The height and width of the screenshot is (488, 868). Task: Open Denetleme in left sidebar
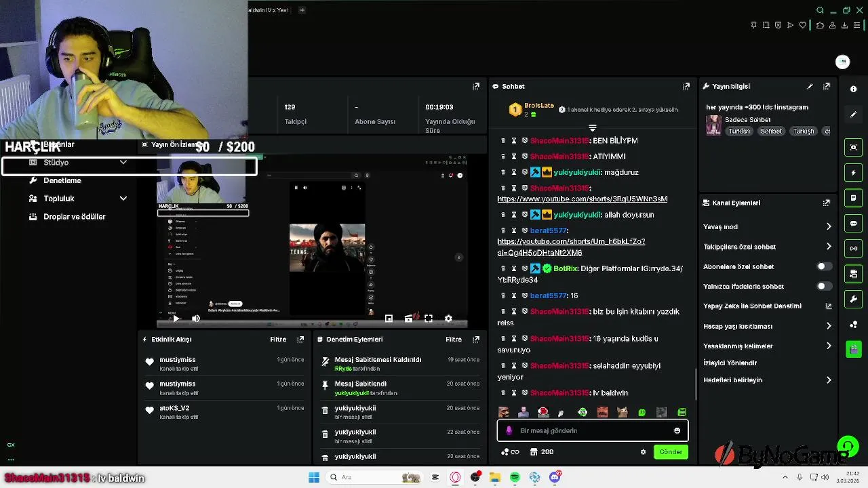pos(62,180)
